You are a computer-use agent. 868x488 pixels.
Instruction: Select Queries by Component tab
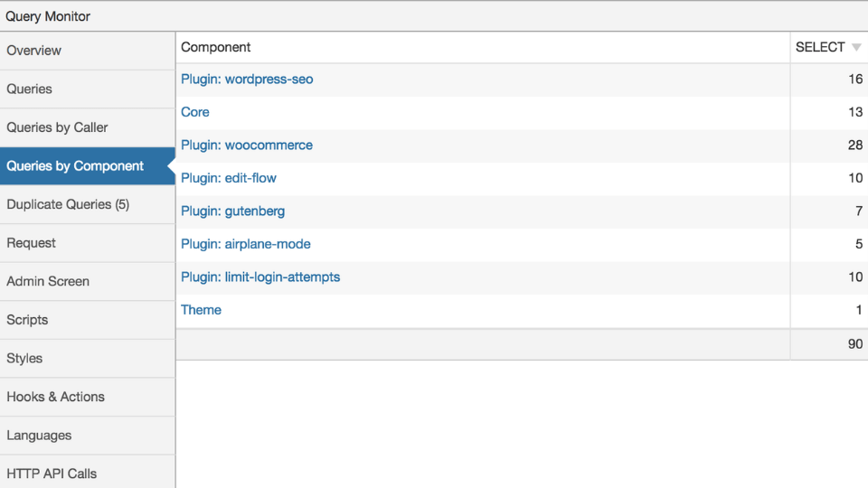88,166
